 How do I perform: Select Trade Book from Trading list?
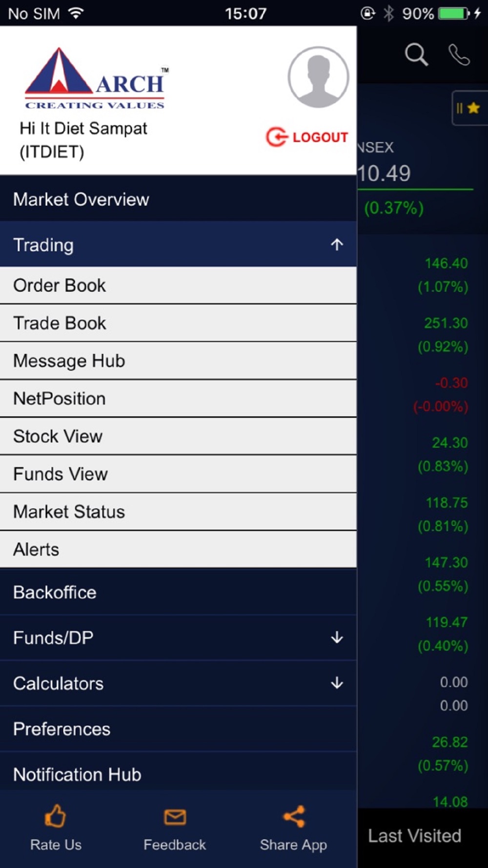point(178,323)
